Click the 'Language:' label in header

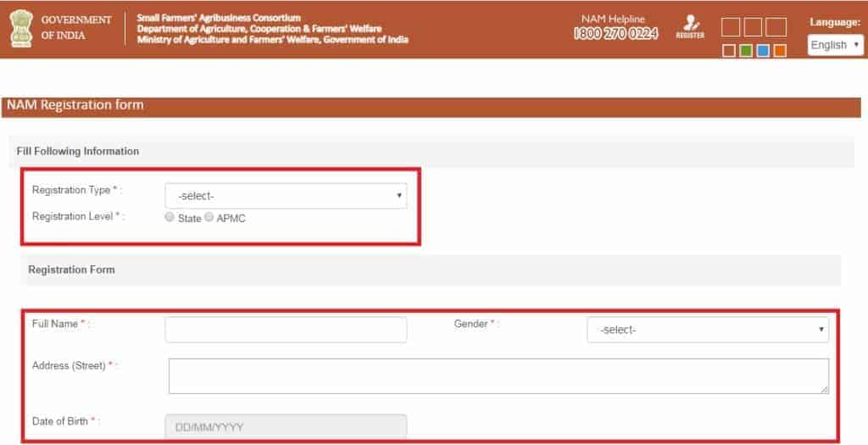tap(835, 22)
